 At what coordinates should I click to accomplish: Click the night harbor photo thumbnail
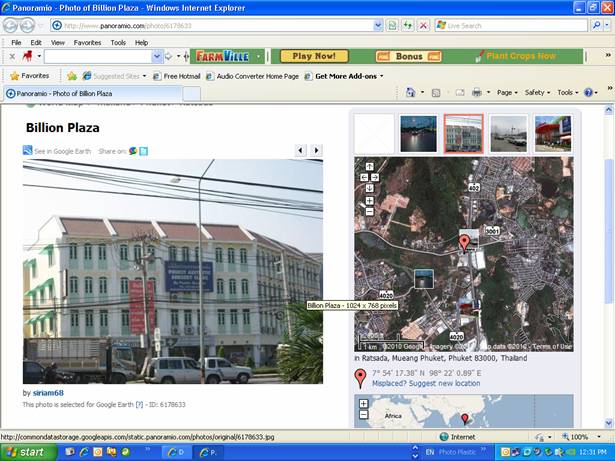click(418, 134)
